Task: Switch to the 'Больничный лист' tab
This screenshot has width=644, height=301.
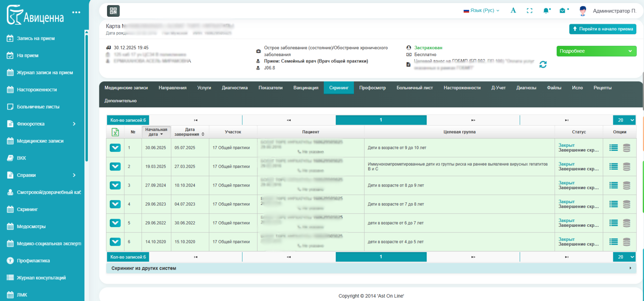Action: 414,88
